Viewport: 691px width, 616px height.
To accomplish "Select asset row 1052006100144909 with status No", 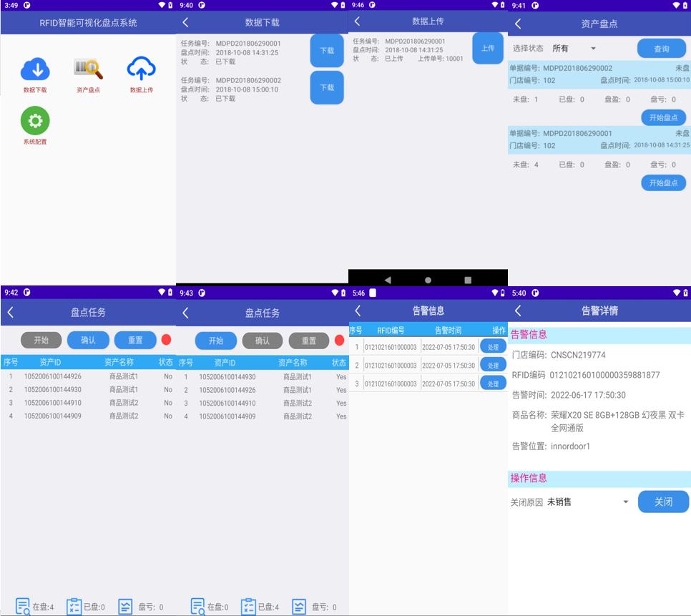I will click(x=86, y=416).
